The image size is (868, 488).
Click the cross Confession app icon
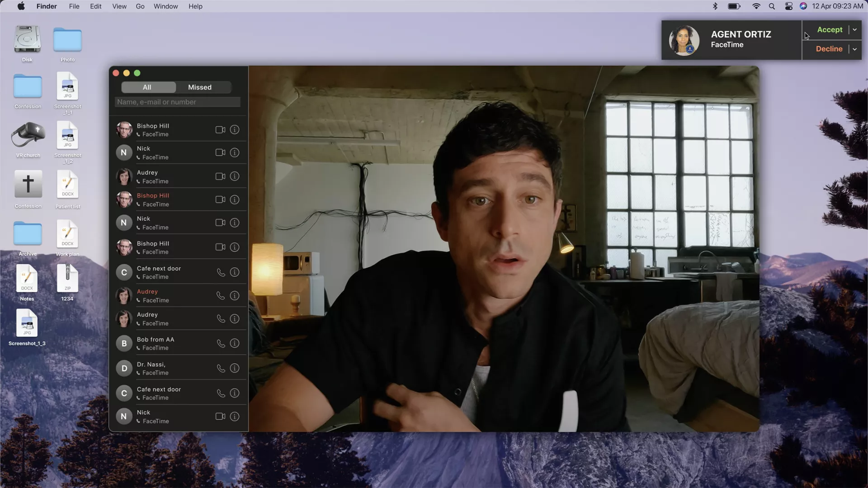click(x=28, y=184)
